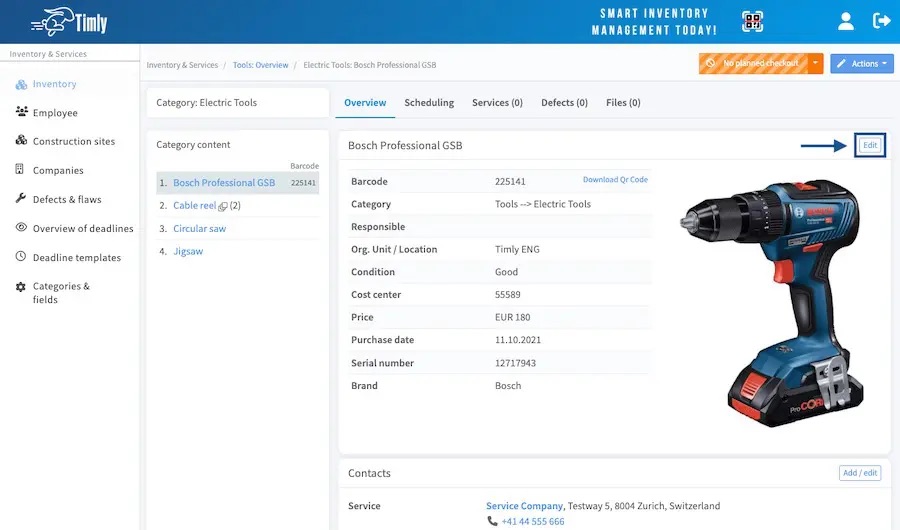
Task: Click Org. Unit value Timly ENG
Action: pos(517,249)
